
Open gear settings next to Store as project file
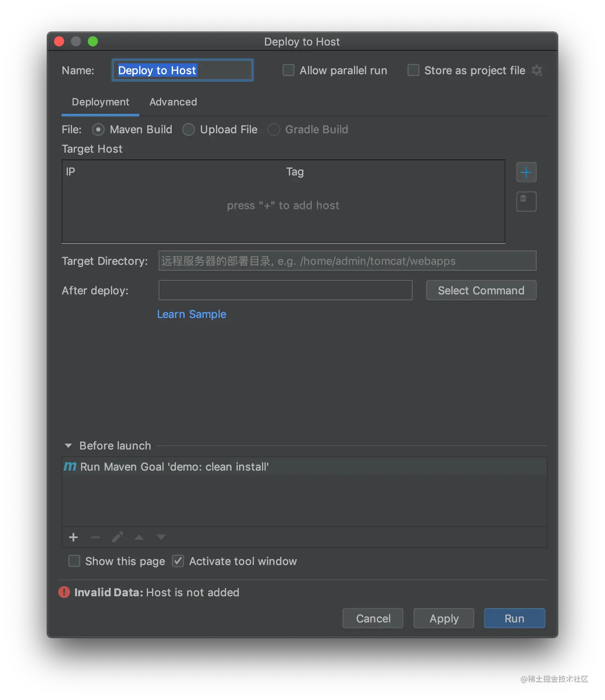[x=537, y=70]
